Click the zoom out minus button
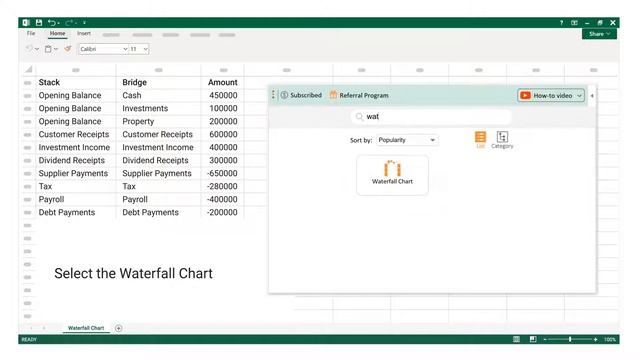The image size is (640, 360). (x=545, y=340)
